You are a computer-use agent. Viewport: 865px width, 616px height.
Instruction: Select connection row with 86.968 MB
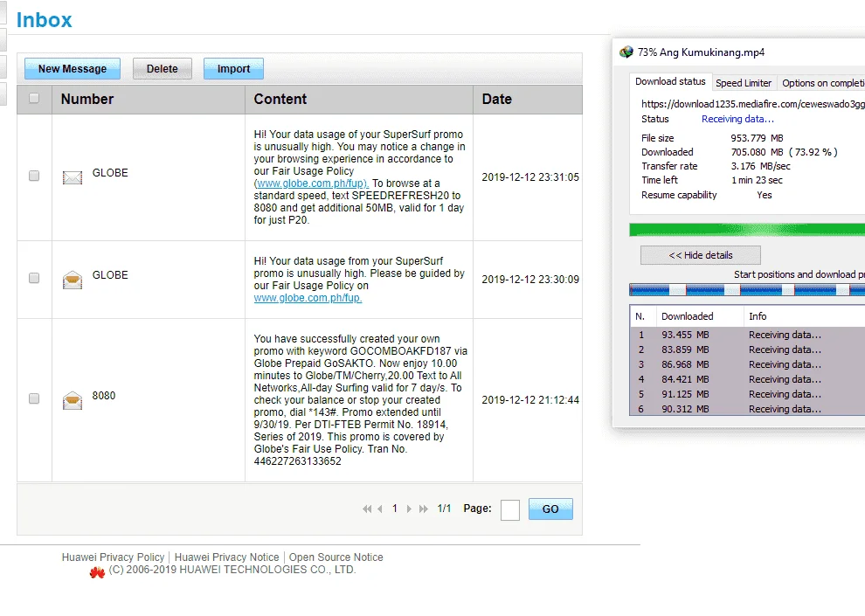748,364
